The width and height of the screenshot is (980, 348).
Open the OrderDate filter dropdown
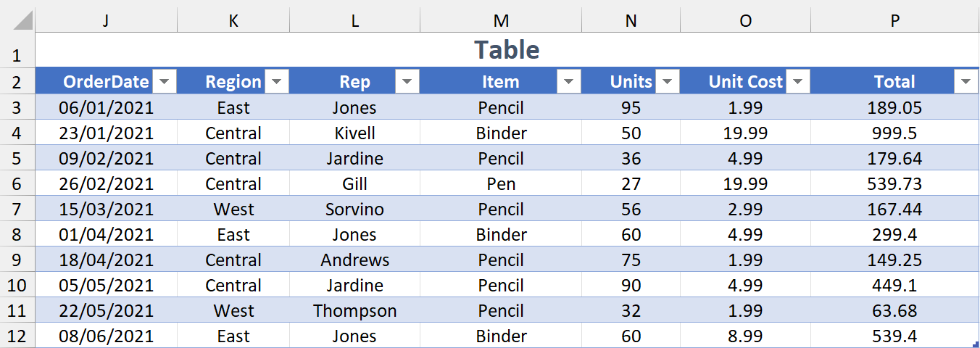click(165, 82)
